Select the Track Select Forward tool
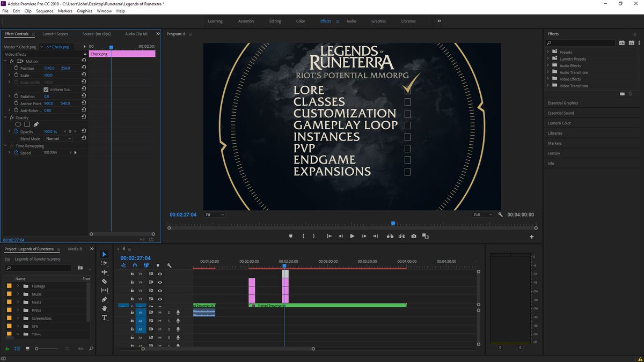The height and width of the screenshot is (362, 644). point(104,263)
